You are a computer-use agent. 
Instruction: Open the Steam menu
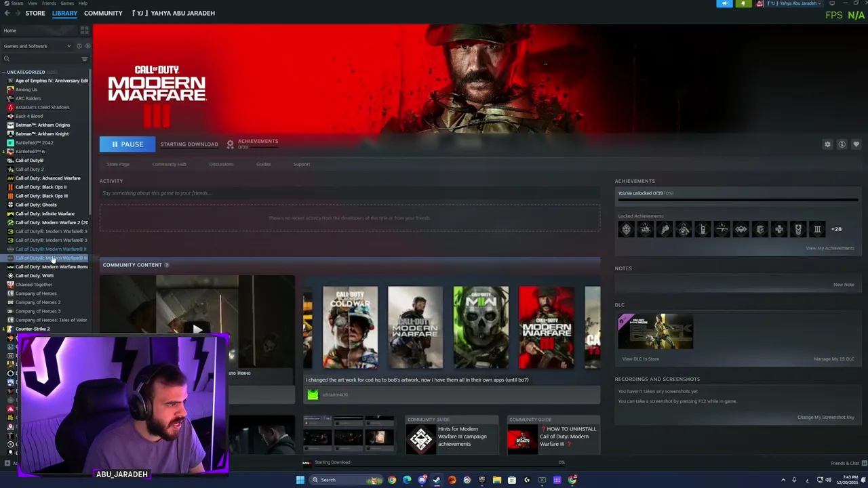click(x=17, y=3)
